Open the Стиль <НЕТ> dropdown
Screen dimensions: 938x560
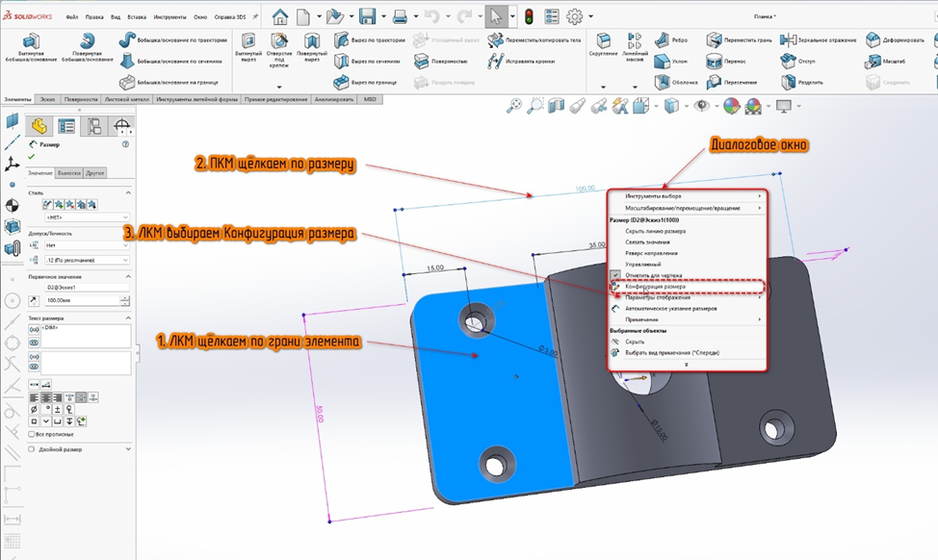(87, 217)
